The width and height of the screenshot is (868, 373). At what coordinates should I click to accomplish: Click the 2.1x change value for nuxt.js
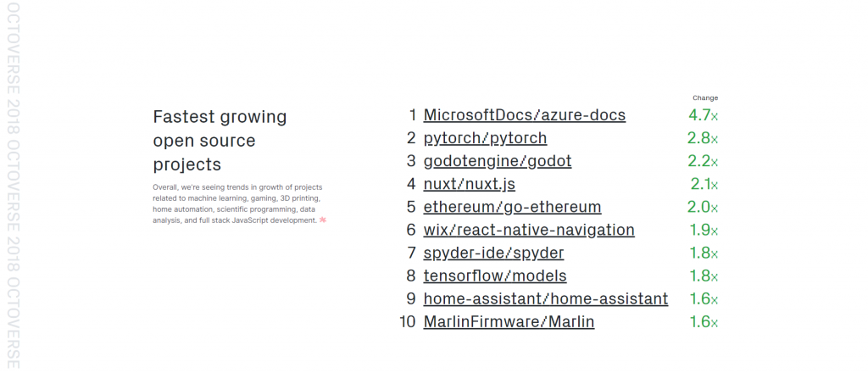point(704,184)
